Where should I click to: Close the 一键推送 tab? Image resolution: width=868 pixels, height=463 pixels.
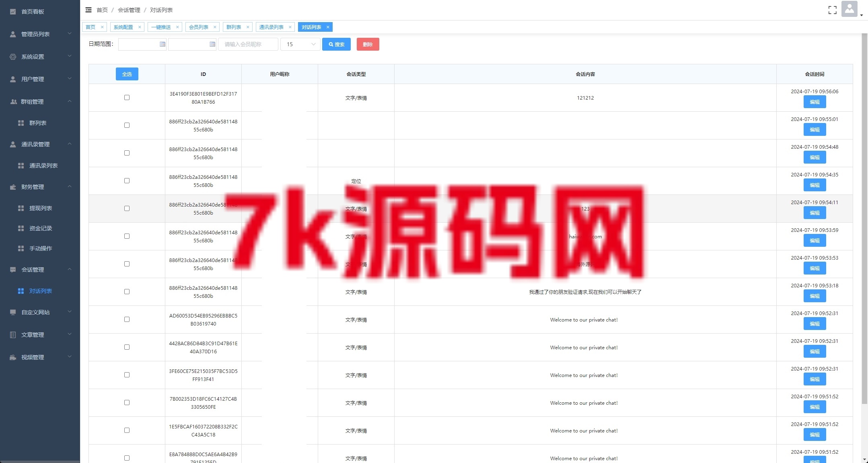pos(177,27)
